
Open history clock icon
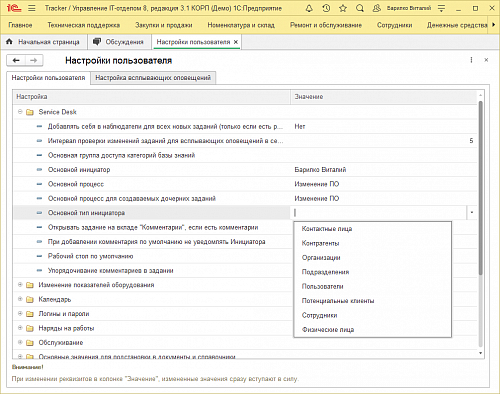pyautogui.click(x=326, y=8)
